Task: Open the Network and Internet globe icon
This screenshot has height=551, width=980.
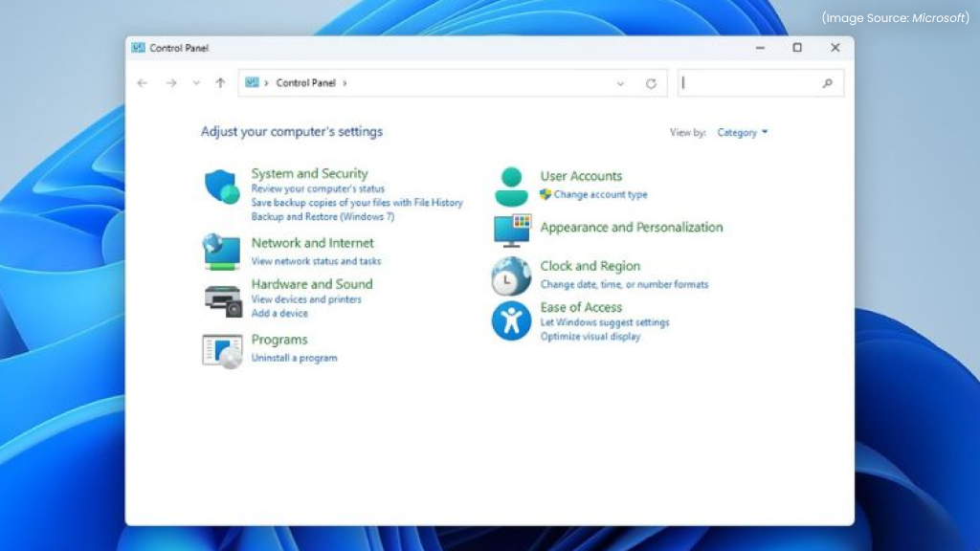Action: click(x=222, y=252)
